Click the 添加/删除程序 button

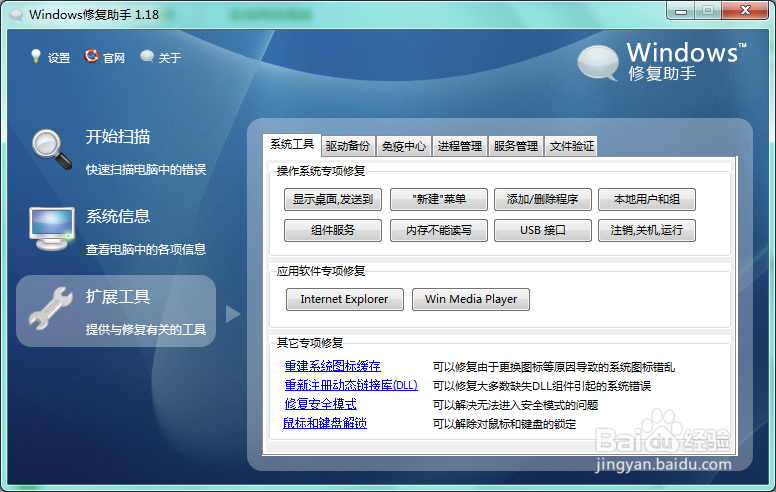coord(543,199)
